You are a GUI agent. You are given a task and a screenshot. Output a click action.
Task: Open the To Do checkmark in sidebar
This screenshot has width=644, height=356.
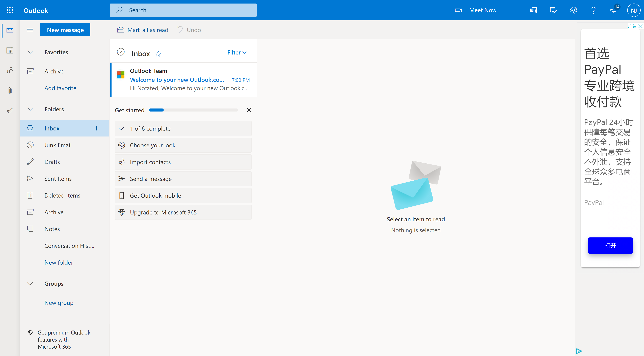coord(10,111)
